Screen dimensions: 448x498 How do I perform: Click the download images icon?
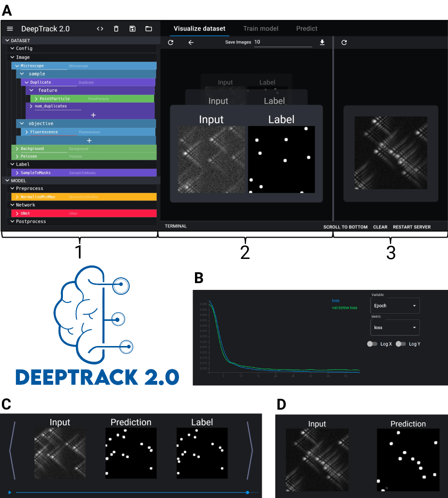[322, 42]
